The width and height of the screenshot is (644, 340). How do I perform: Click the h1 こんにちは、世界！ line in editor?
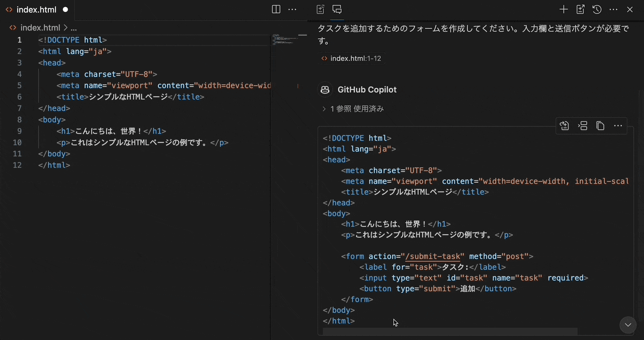pyautogui.click(x=111, y=131)
